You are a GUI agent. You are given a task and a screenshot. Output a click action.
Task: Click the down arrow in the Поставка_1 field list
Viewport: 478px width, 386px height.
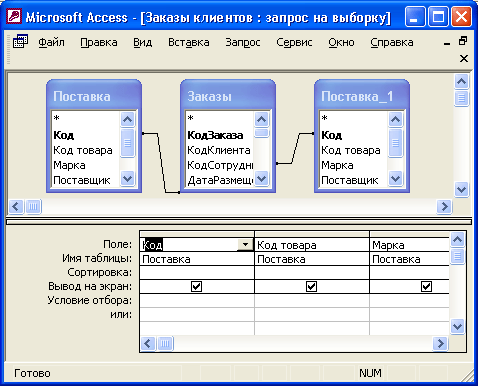coord(395,179)
